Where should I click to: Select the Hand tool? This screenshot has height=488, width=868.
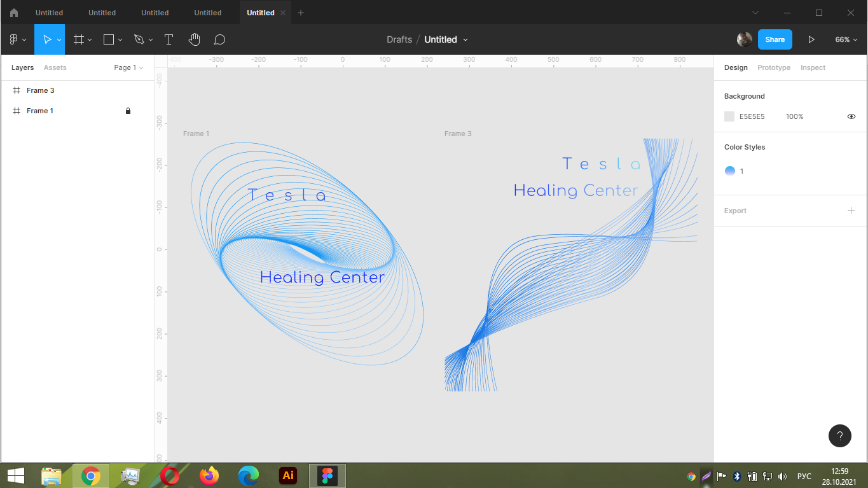194,39
